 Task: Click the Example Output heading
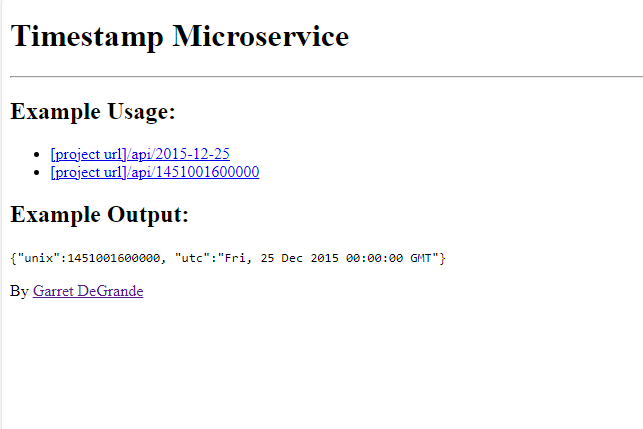tap(99, 214)
